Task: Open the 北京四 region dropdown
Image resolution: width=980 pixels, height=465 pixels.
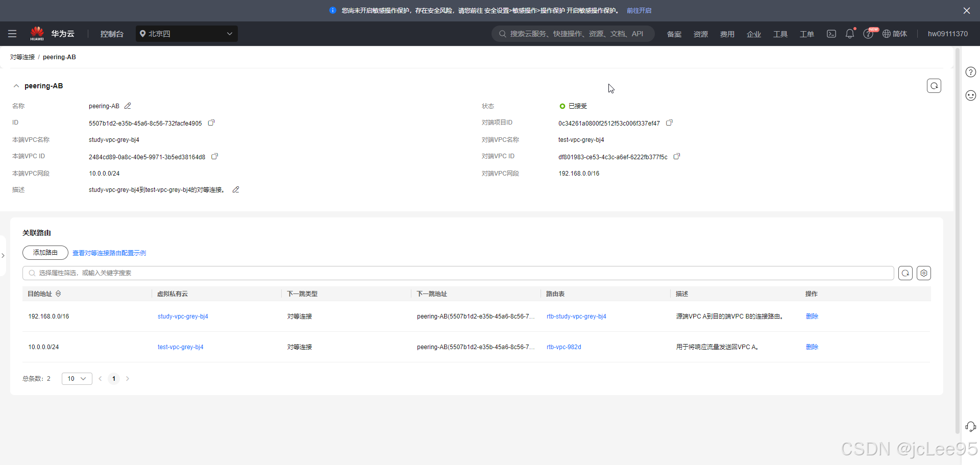Action: coord(187,34)
